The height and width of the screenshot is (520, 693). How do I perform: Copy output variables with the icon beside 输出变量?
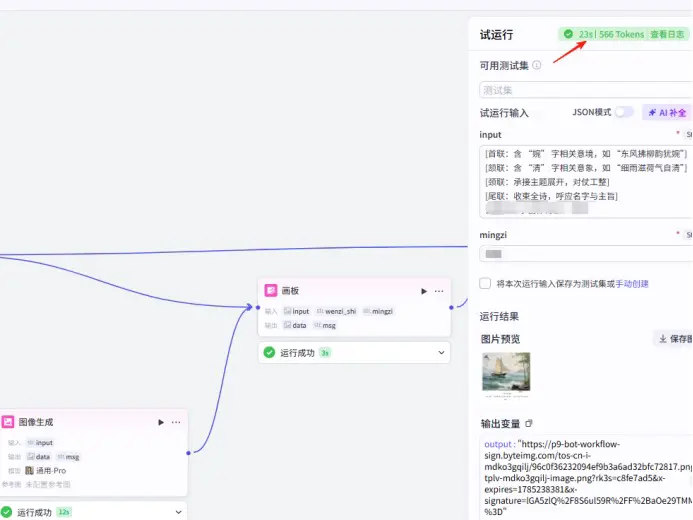coord(529,423)
